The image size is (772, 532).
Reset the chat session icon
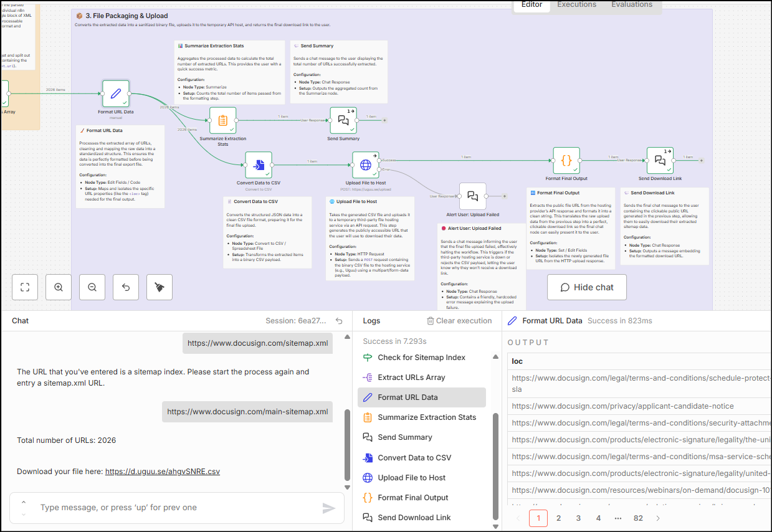[339, 321]
